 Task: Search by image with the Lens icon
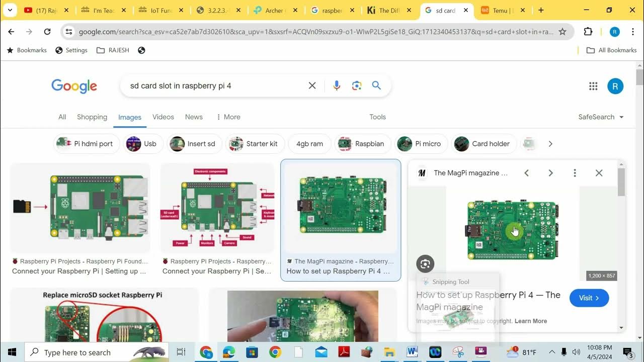pos(357,85)
